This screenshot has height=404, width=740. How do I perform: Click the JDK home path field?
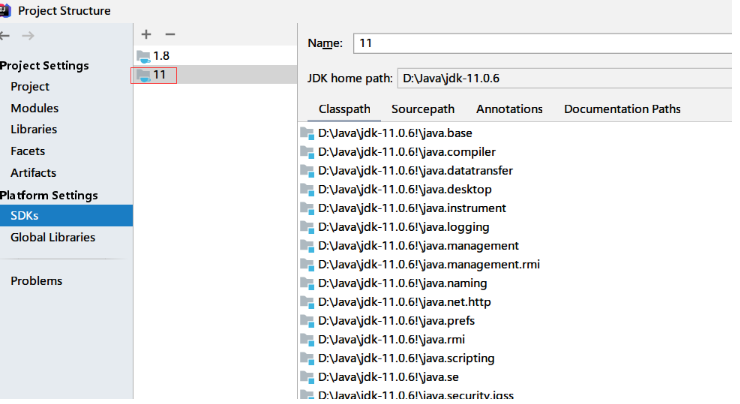(564, 78)
